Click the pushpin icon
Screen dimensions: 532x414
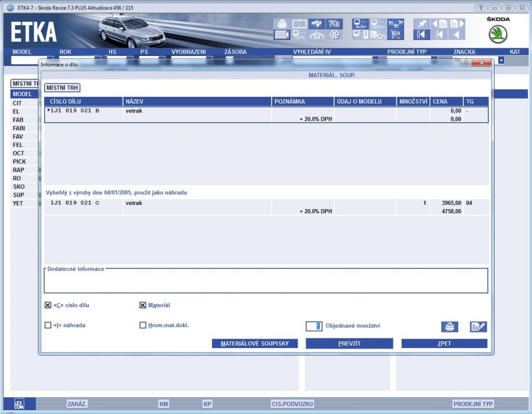pos(422,24)
